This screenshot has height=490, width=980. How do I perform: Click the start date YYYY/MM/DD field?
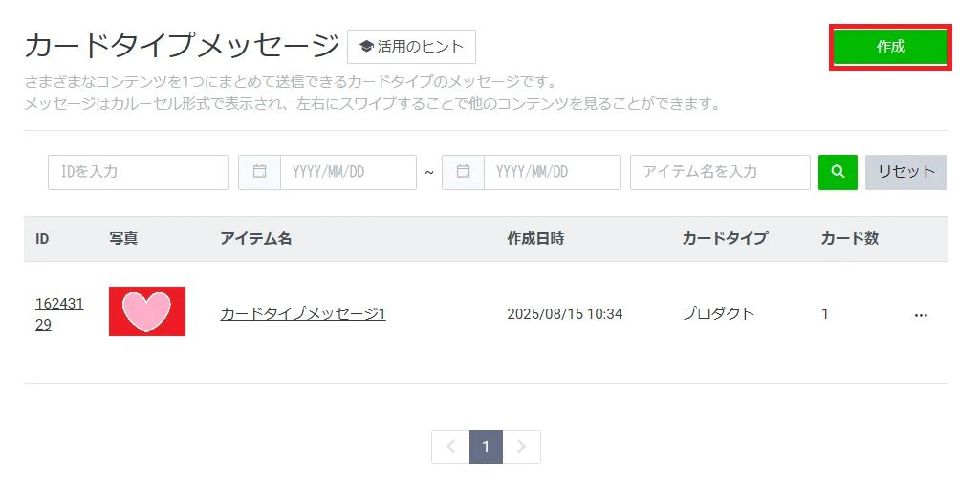coord(348,172)
